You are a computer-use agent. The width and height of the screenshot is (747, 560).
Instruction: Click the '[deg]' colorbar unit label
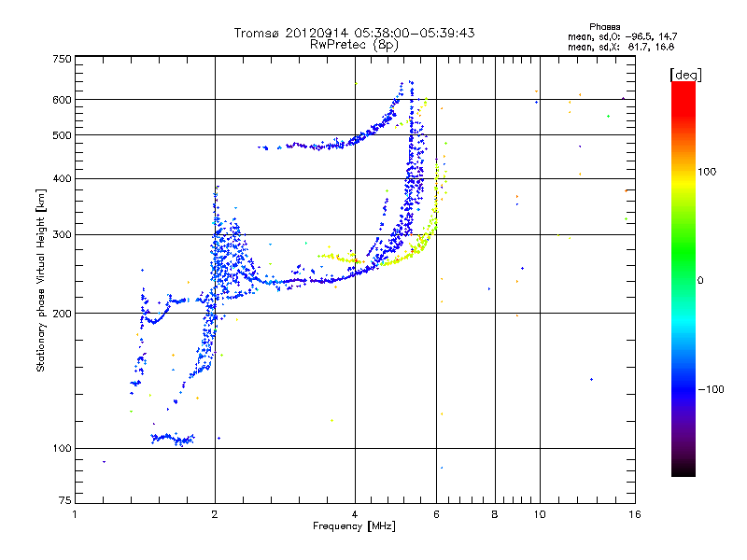coord(685,75)
